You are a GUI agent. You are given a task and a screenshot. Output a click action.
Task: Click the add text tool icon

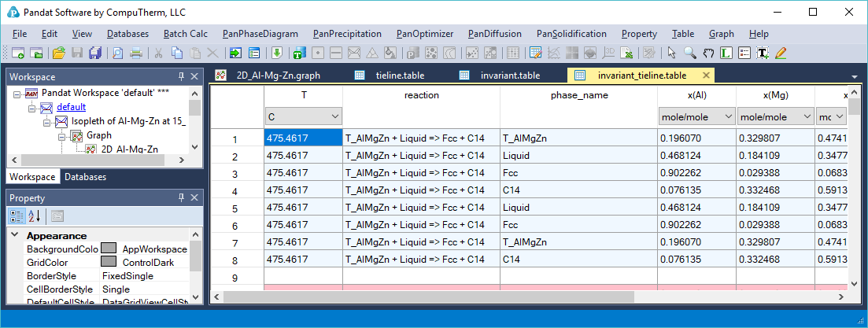coord(762,53)
